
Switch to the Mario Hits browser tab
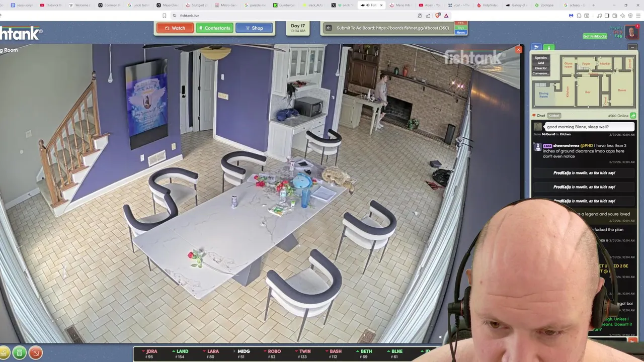point(400,5)
